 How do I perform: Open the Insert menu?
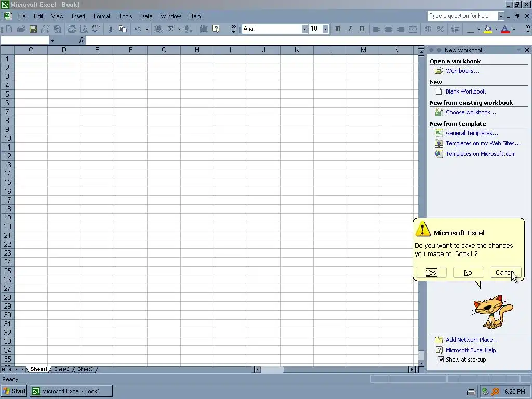click(78, 16)
